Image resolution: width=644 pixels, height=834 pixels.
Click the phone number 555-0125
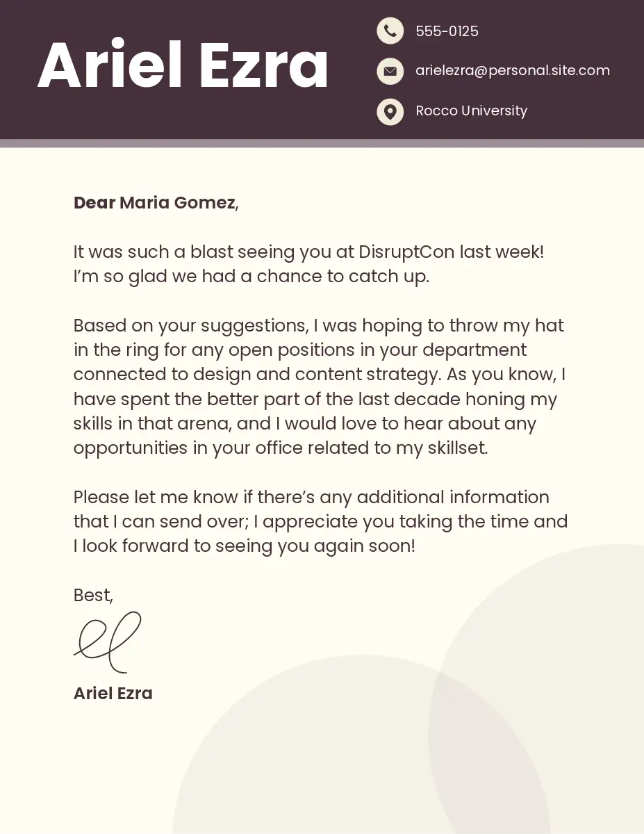tap(447, 31)
